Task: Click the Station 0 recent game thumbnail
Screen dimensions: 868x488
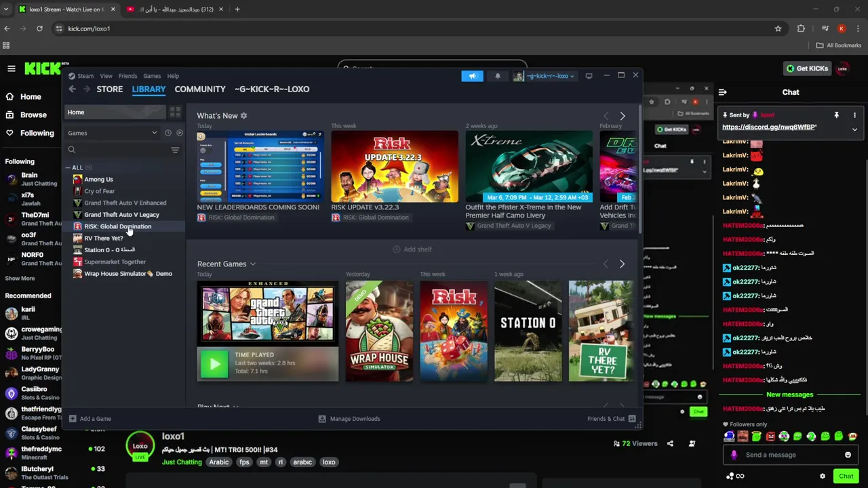Action: pos(528,331)
